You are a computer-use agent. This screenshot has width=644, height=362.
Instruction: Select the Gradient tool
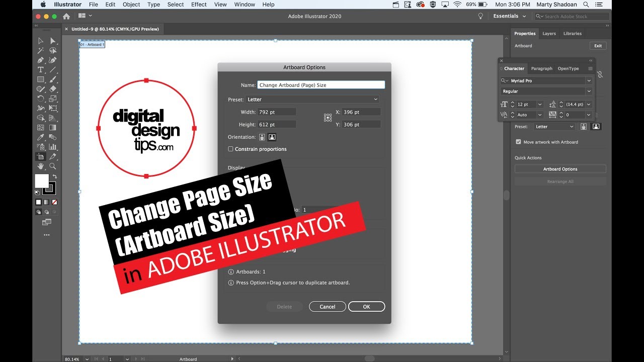[x=53, y=128]
